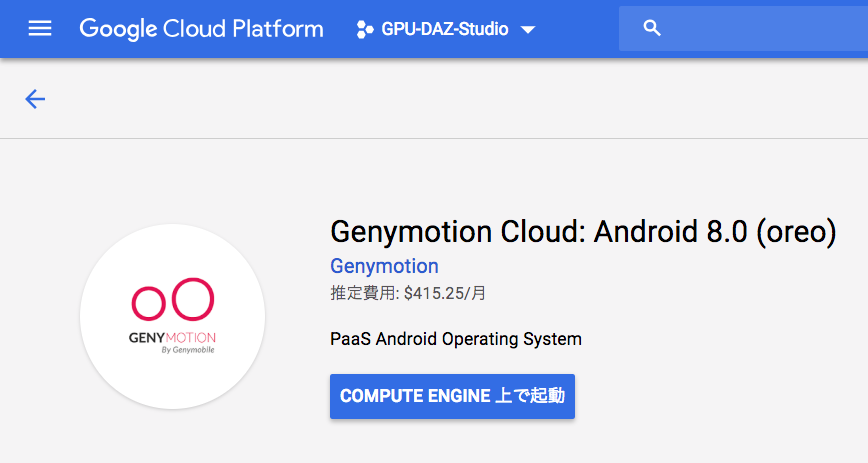The width and height of the screenshot is (868, 463).
Task: Click the Platform word in header
Action: click(x=278, y=28)
